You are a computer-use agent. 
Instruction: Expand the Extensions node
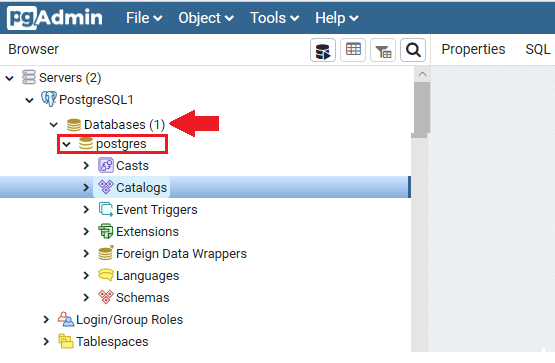tap(86, 231)
